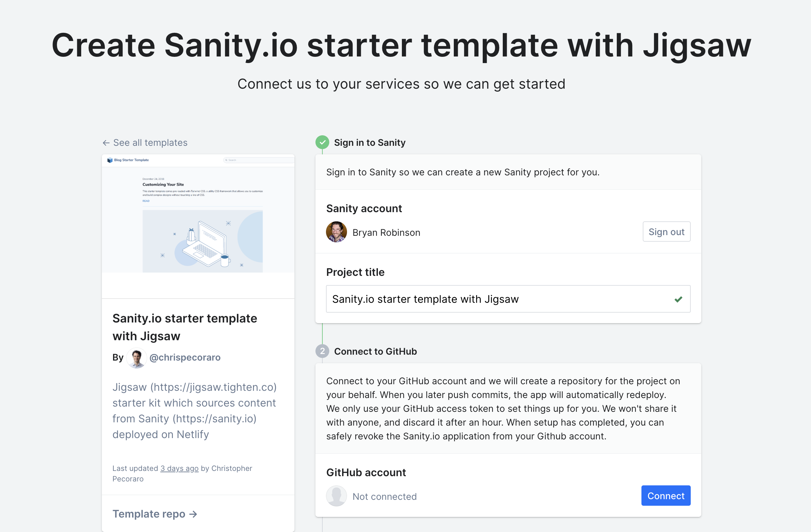Click the Blog Starter Template cube logo
811x532 pixels.
110,160
